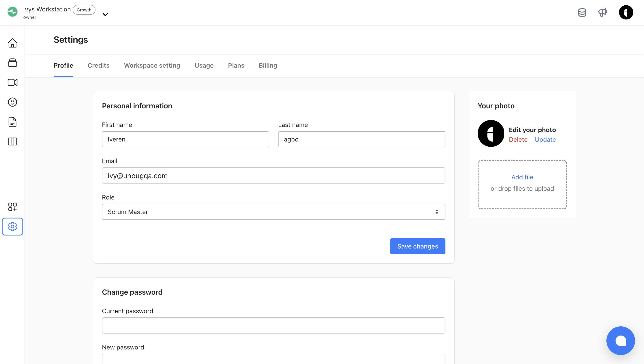This screenshot has height=364, width=644.
Task: Switch to the Credits tab
Action: [x=98, y=66]
